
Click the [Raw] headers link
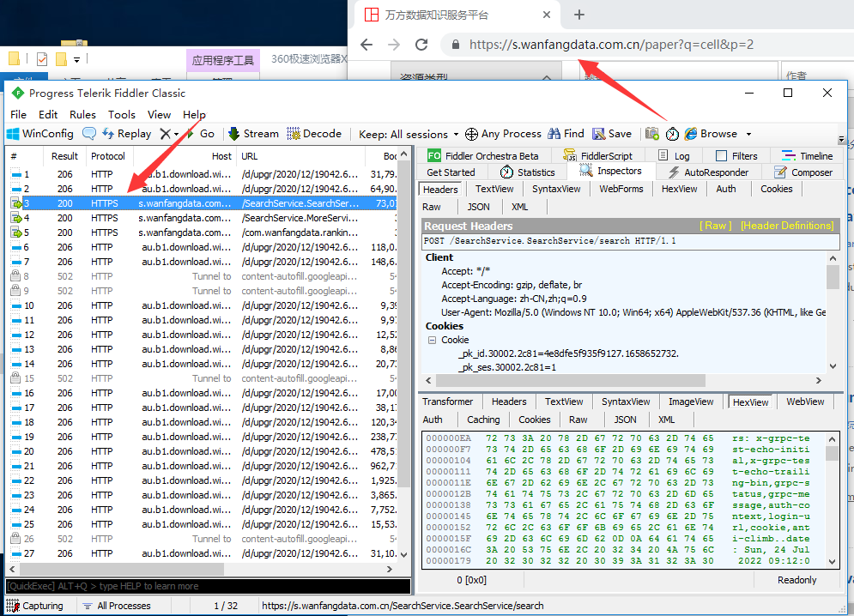715,226
